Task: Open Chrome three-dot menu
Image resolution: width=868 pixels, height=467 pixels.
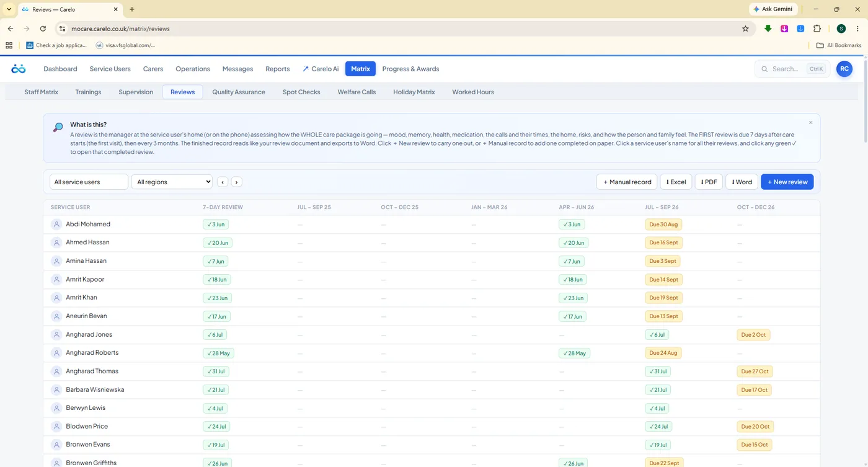Action: [x=857, y=29]
